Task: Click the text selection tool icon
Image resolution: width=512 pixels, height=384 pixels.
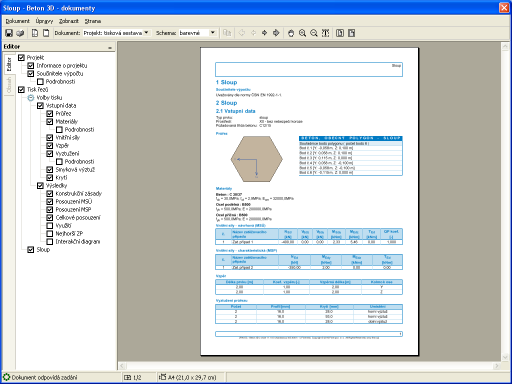Action: 325,33
